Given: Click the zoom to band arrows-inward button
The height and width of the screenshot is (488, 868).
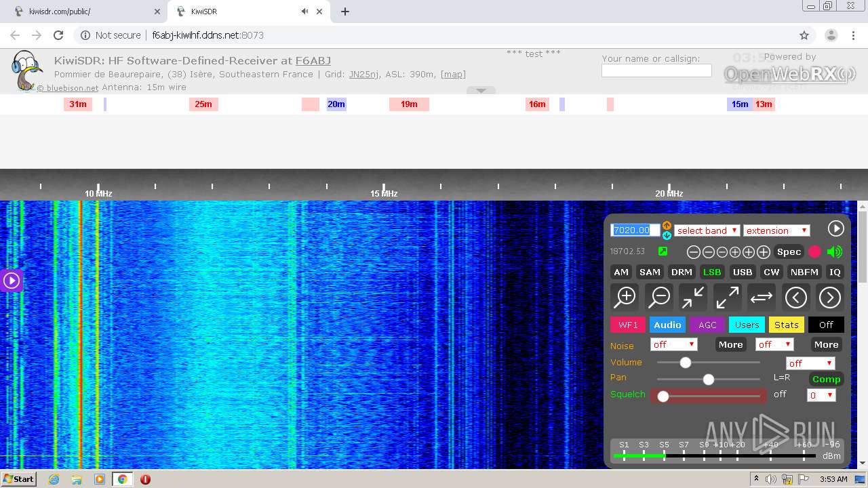Looking at the screenshot, I should [x=693, y=297].
